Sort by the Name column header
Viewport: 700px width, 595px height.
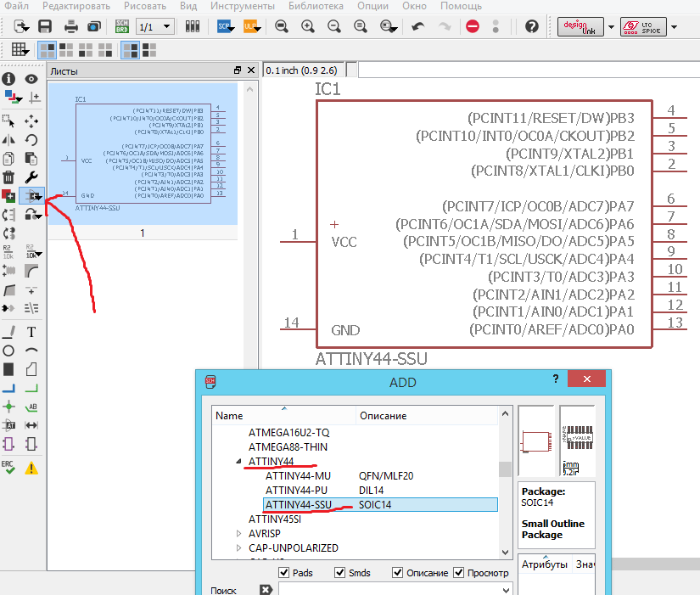283,416
